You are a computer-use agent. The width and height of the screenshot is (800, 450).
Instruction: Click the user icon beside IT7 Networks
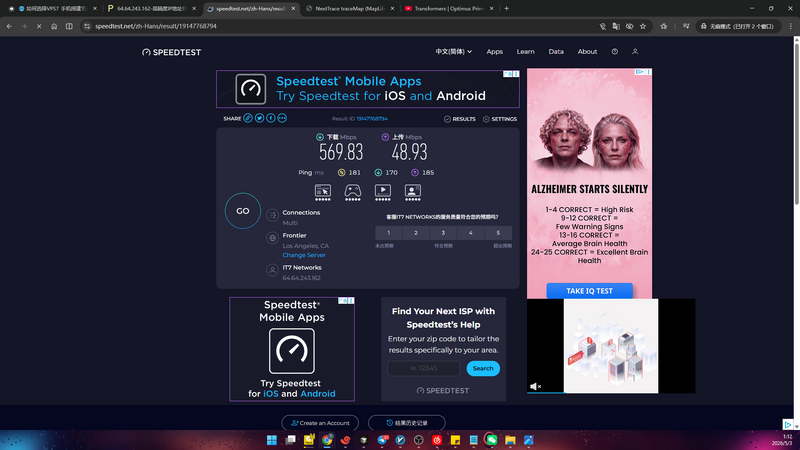(x=272, y=270)
